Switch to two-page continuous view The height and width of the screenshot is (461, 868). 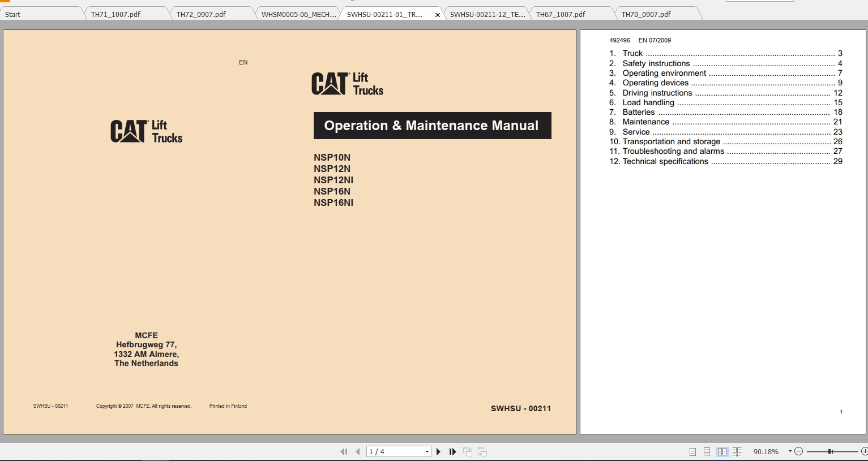[x=737, y=451]
